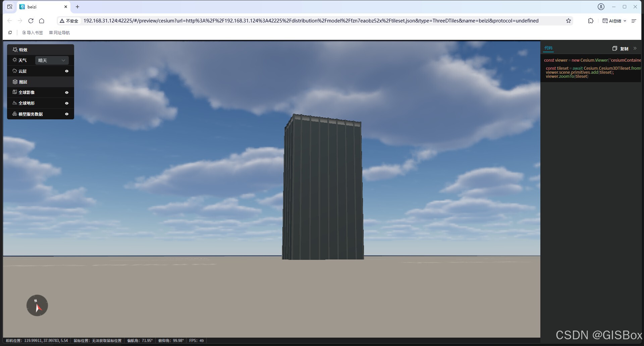The image size is (644, 346).
Task: Click the 俯仰角 99.98° readout
Action: pyautogui.click(x=171, y=341)
